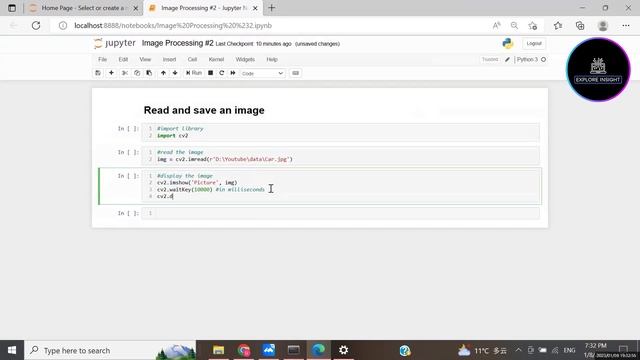Click the Python logo icon

pos(508,44)
